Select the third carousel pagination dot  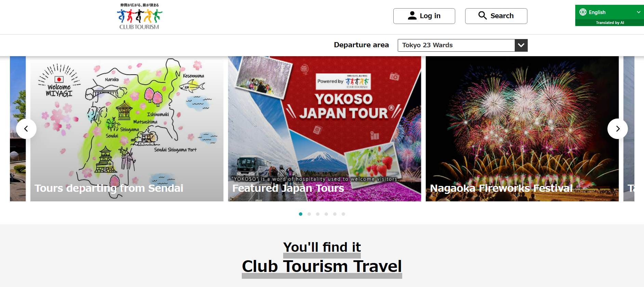(318, 214)
